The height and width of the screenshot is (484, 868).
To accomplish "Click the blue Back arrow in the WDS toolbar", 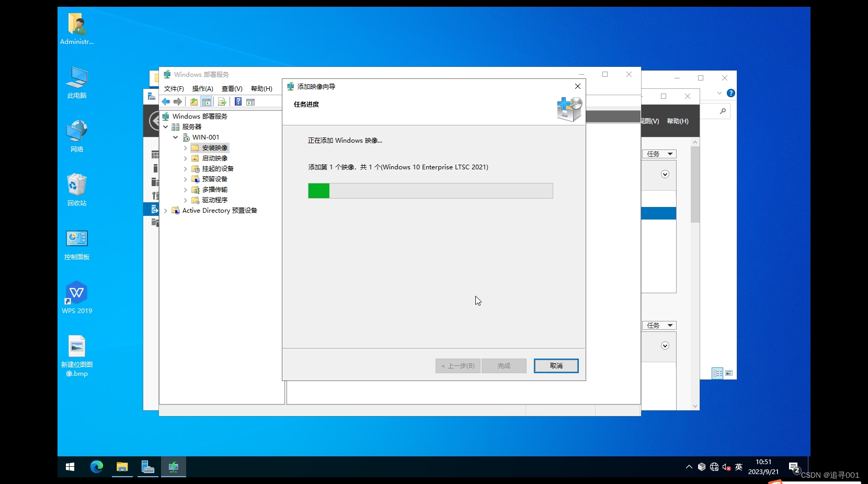I will pyautogui.click(x=166, y=102).
